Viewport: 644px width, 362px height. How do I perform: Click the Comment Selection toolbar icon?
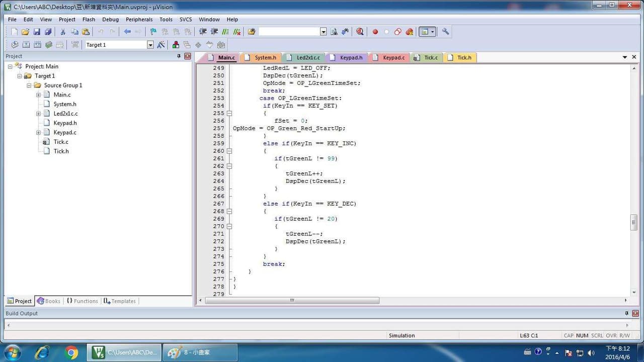(x=225, y=32)
